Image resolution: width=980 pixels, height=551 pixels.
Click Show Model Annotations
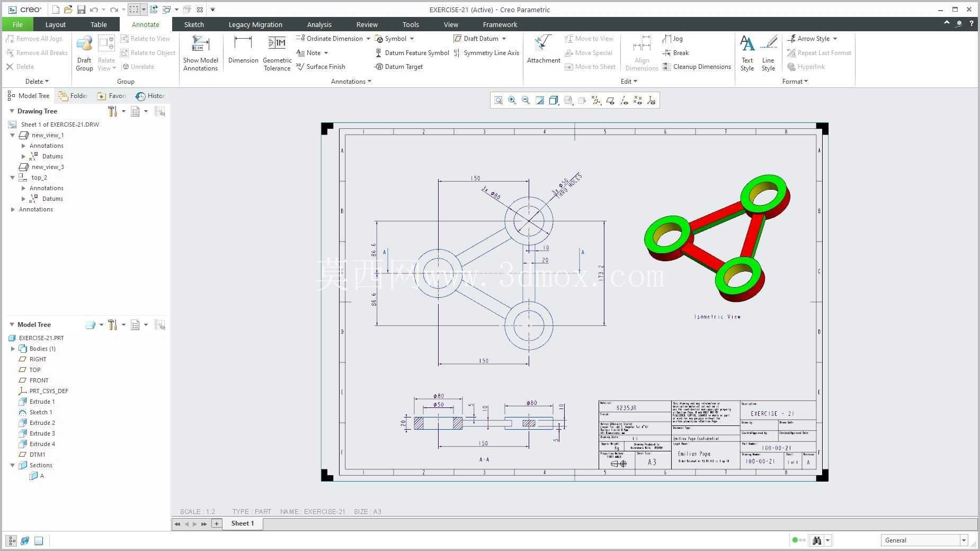201,53
